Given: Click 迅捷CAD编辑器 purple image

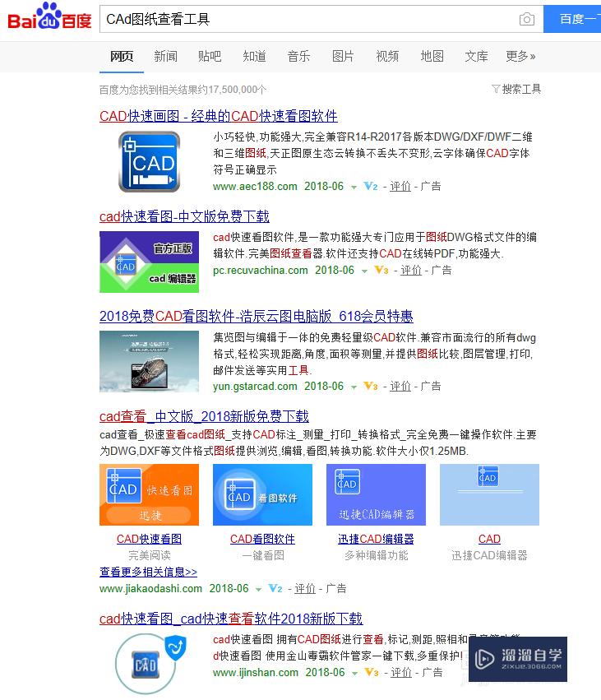Looking at the screenshot, I should coord(376,494).
